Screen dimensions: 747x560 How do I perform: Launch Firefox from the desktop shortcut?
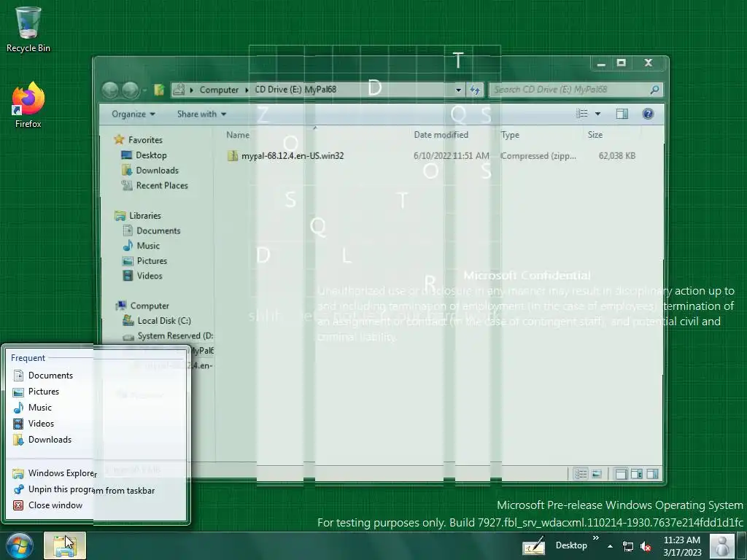[28, 105]
